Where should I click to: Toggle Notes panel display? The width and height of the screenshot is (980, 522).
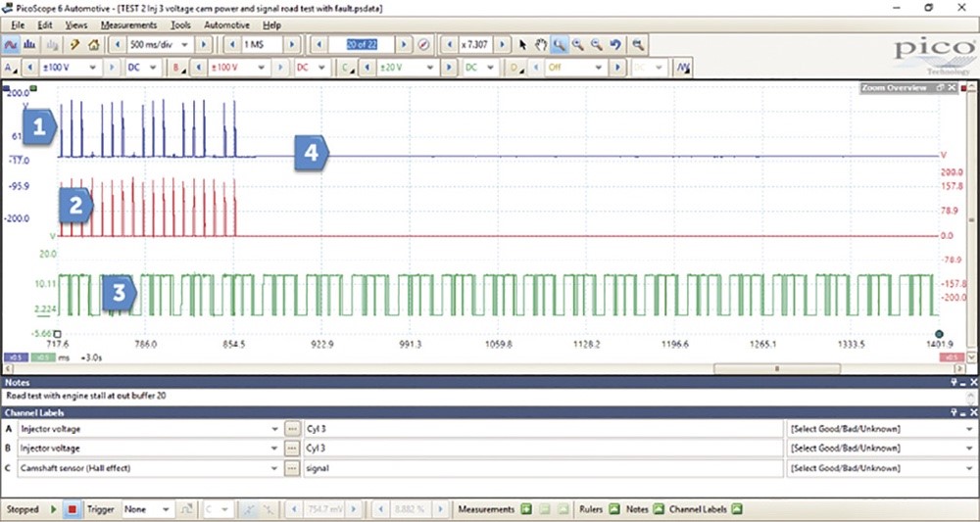[658, 509]
